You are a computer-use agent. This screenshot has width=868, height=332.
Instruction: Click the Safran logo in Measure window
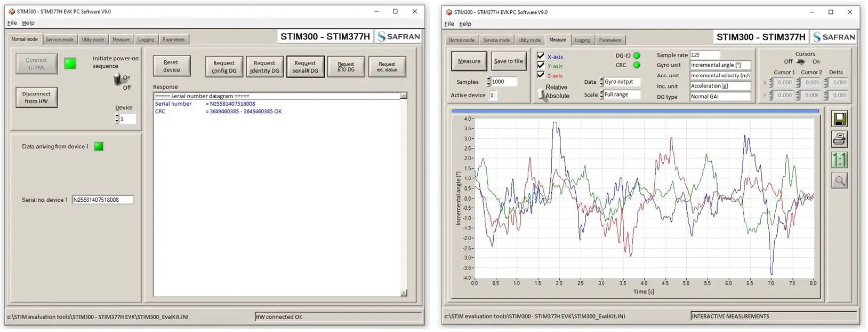834,37
